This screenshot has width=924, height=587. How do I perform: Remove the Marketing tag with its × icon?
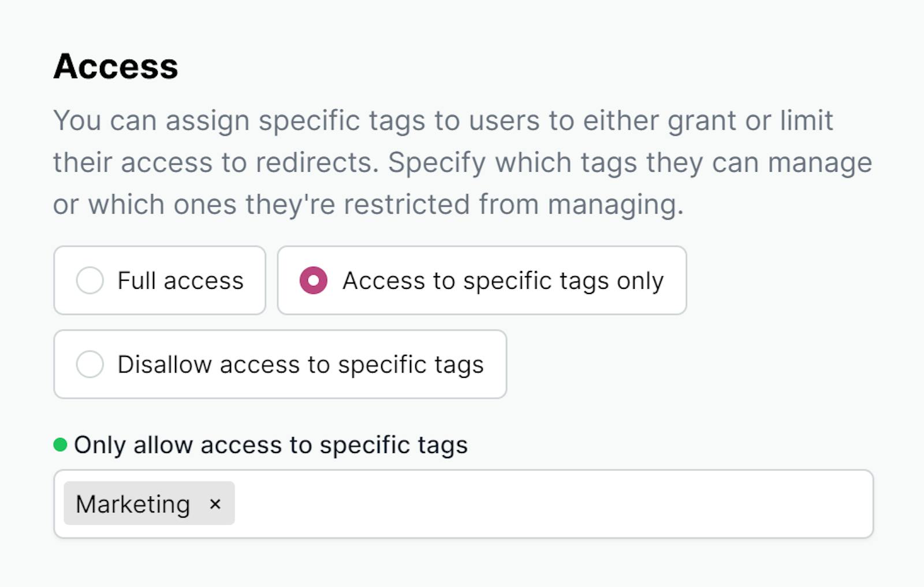[215, 504]
